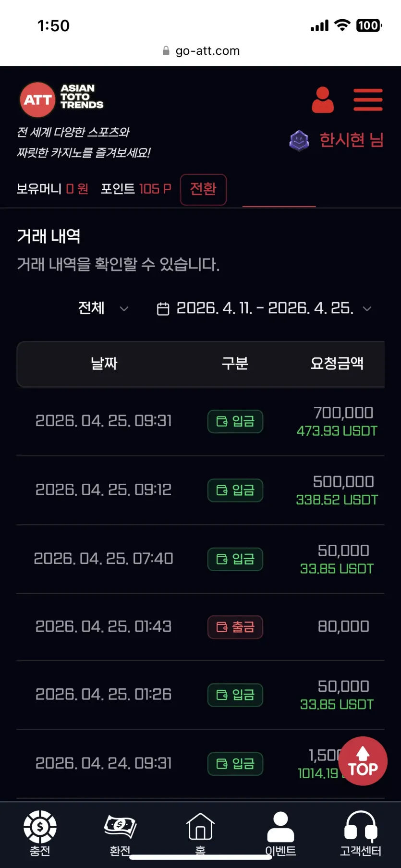
Task: Tap the 날짜 column header
Action: point(104,364)
